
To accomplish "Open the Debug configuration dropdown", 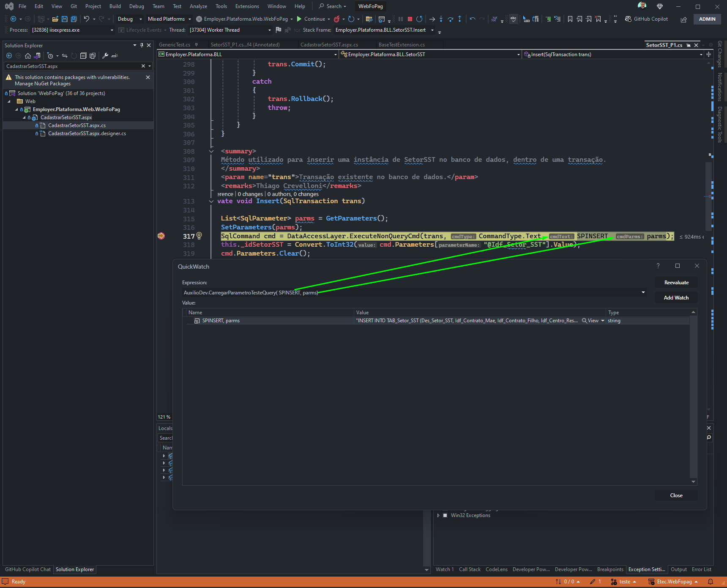I will coord(129,19).
